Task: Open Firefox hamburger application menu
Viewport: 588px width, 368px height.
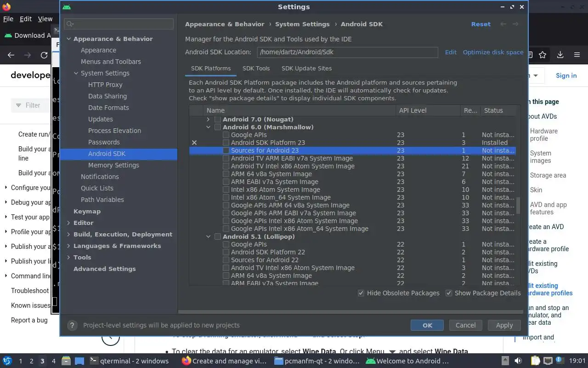Action: pos(577,55)
